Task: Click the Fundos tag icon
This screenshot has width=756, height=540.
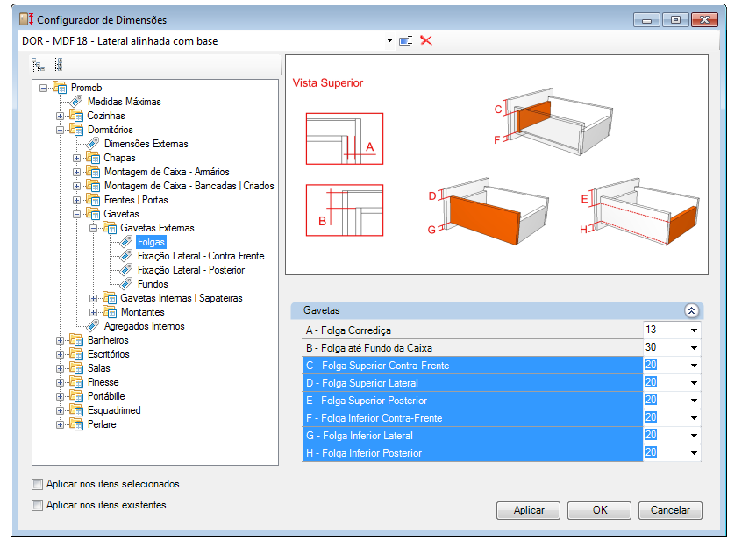Action: click(126, 284)
